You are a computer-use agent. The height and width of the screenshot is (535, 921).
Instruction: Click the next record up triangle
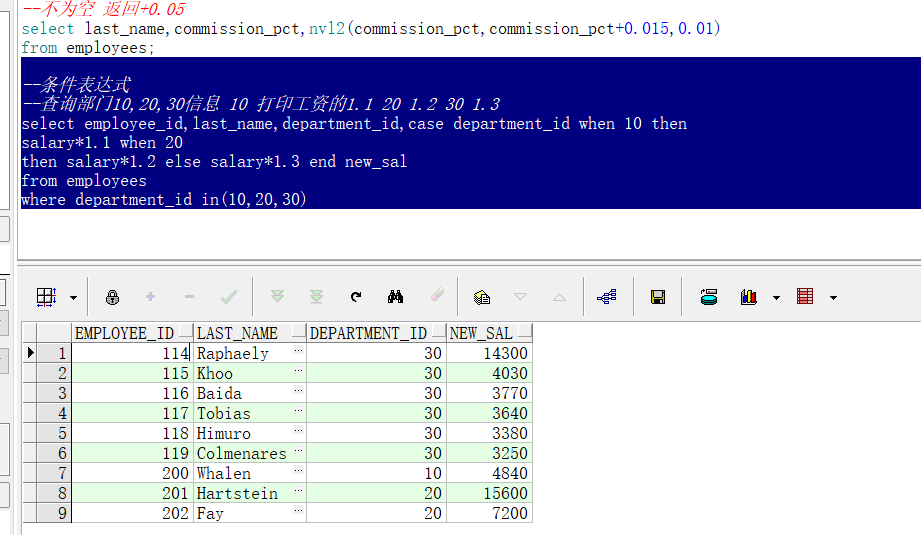click(x=559, y=297)
